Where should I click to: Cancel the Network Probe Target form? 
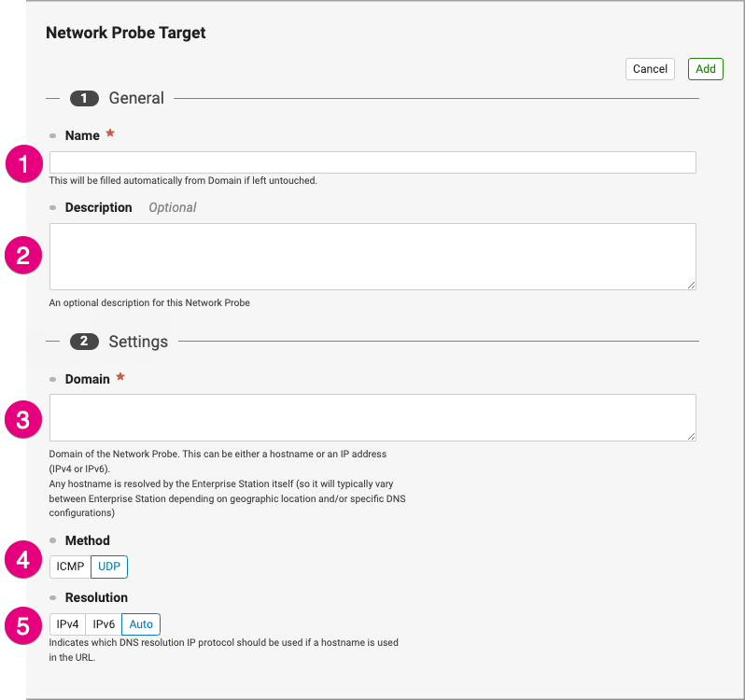tap(650, 69)
